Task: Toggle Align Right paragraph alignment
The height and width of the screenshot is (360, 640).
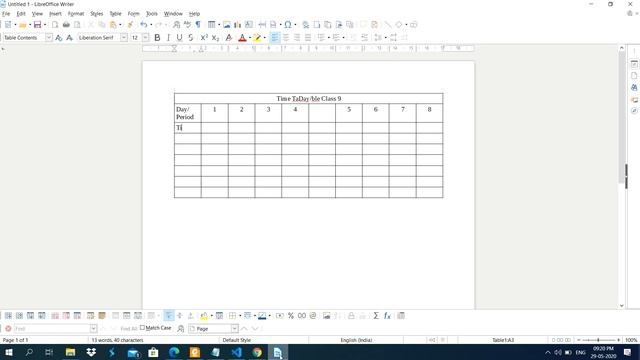Action: [297, 38]
